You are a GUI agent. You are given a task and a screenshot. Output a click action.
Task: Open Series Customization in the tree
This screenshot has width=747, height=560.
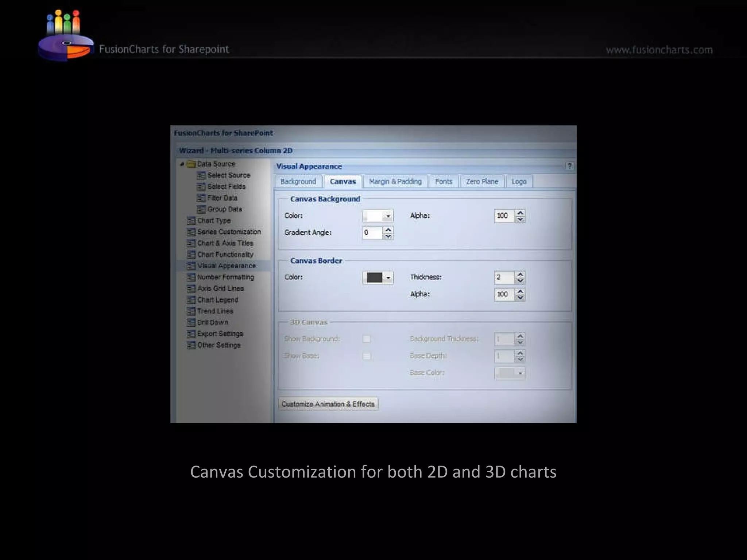tap(229, 232)
